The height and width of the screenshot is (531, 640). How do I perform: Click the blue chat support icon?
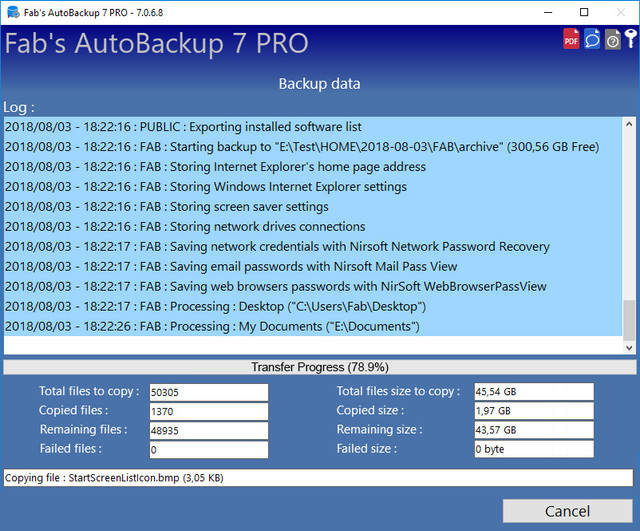coord(592,39)
